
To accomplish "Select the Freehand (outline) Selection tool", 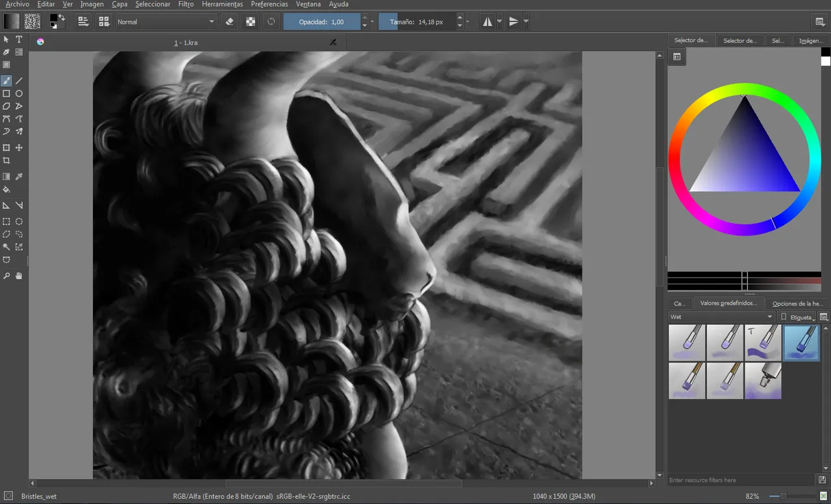I will click(x=19, y=234).
